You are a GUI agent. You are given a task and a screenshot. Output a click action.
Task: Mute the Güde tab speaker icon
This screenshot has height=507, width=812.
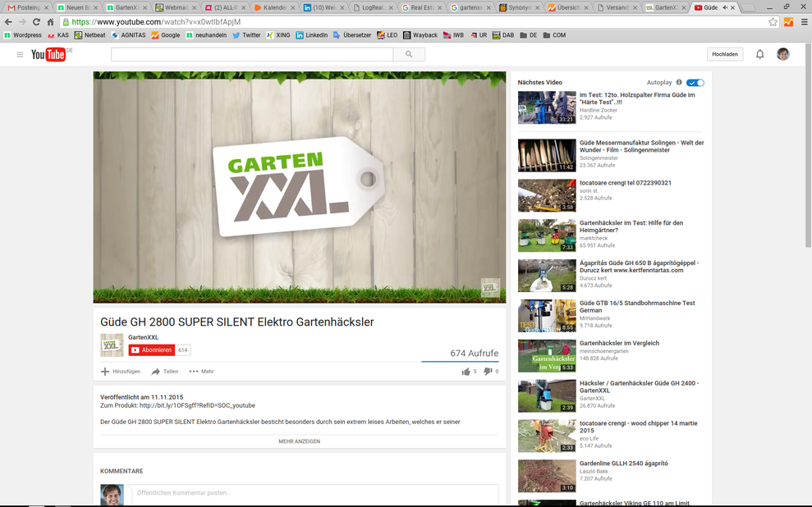pos(725,7)
